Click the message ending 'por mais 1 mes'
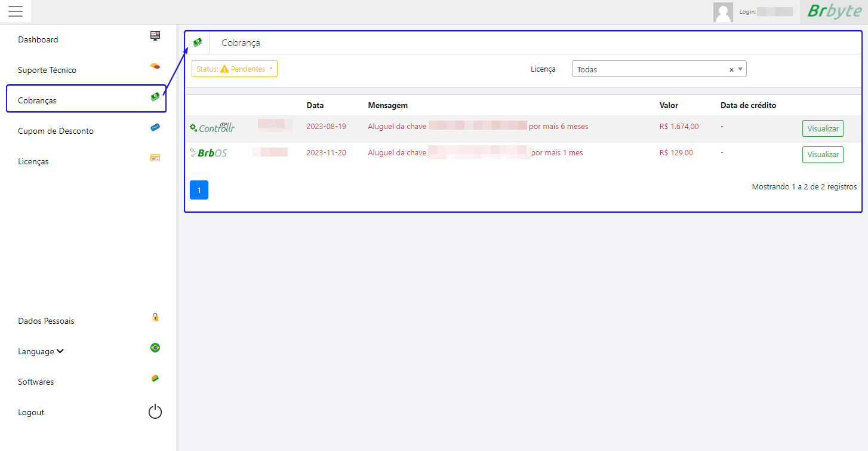Viewport: 868px width, 451px height. point(476,152)
